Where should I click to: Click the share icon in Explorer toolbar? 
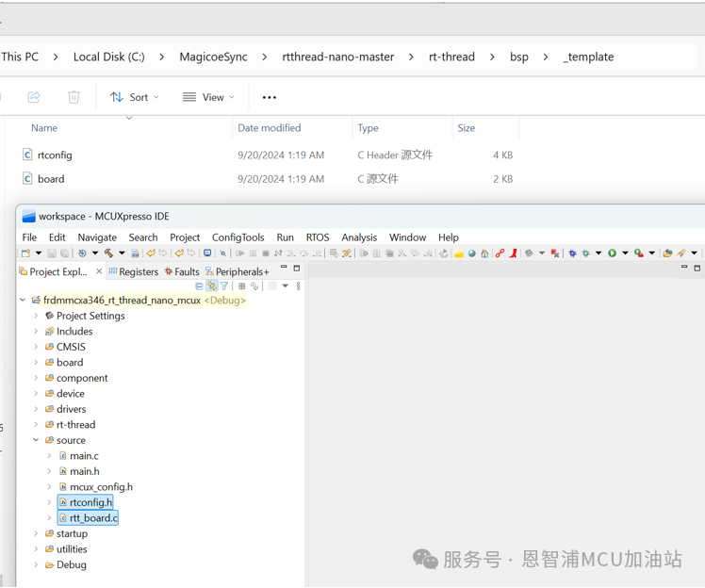[x=34, y=97]
